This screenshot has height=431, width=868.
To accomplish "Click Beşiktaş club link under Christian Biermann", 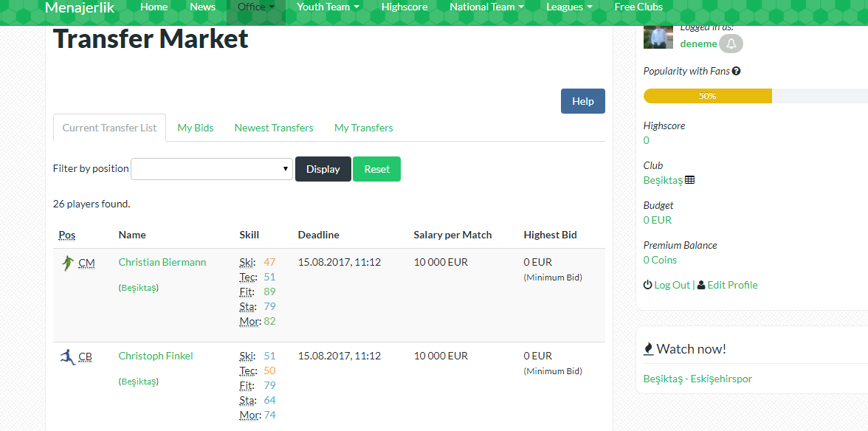I will point(139,289).
